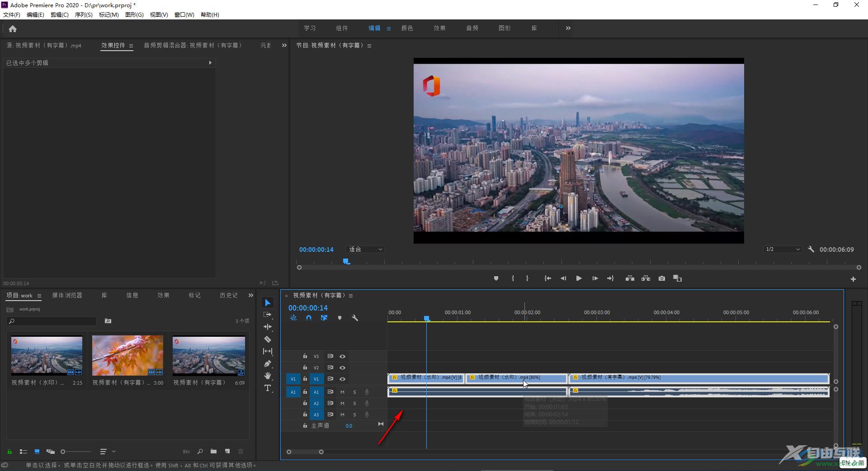Select the Pen tool
The image size is (868, 471).
[268, 363]
